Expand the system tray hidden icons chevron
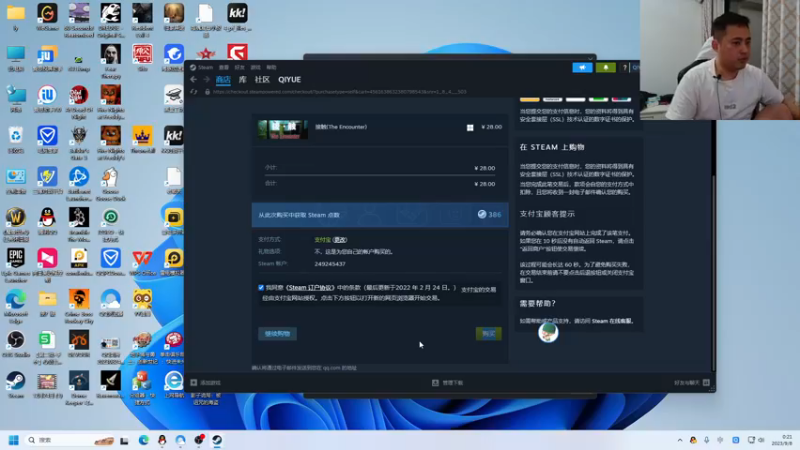Image resolution: width=800 pixels, height=450 pixels. pyautogui.click(x=680, y=440)
